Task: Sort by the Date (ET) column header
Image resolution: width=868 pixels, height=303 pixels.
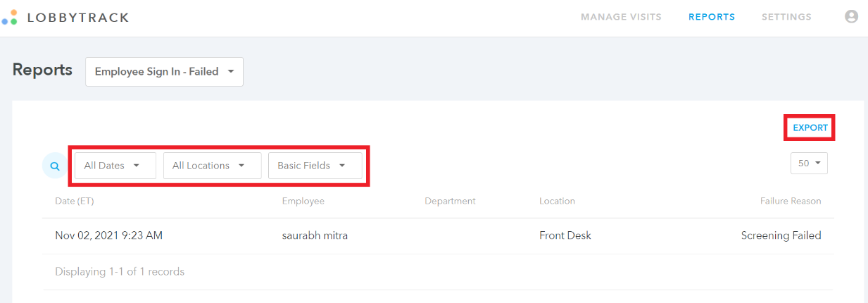Action: (x=75, y=201)
